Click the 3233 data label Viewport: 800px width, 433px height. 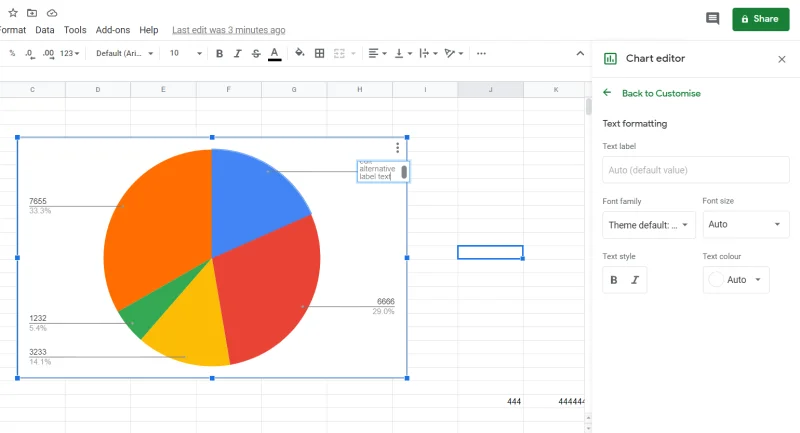coord(38,352)
